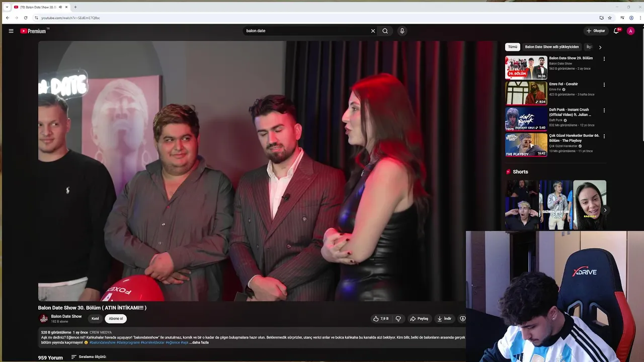Open the Chrome profile icon
This screenshot has height=362, width=644.
click(631, 18)
